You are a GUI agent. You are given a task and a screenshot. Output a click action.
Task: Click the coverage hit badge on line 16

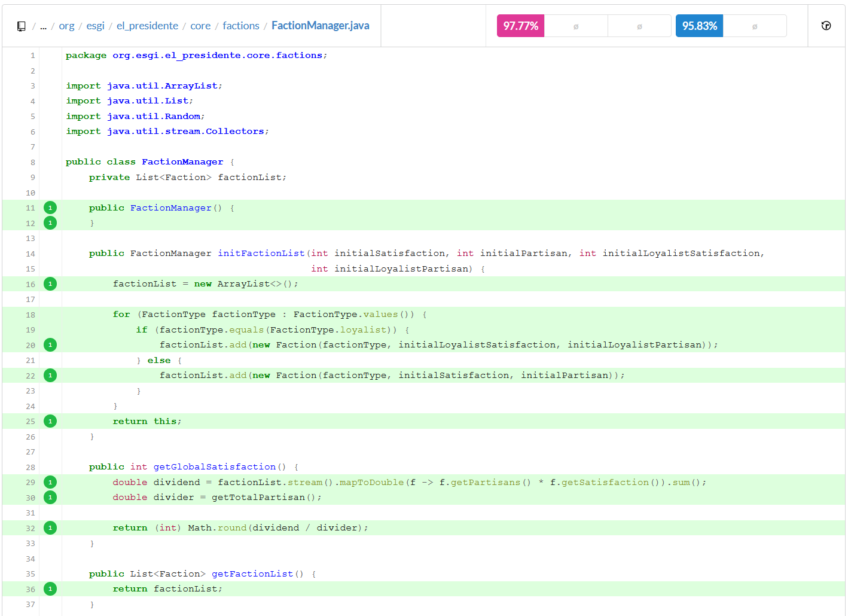(x=50, y=284)
